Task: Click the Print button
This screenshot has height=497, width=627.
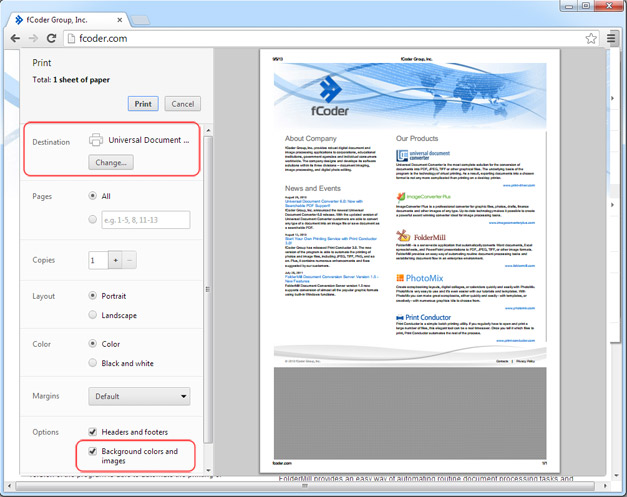Action: point(143,104)
